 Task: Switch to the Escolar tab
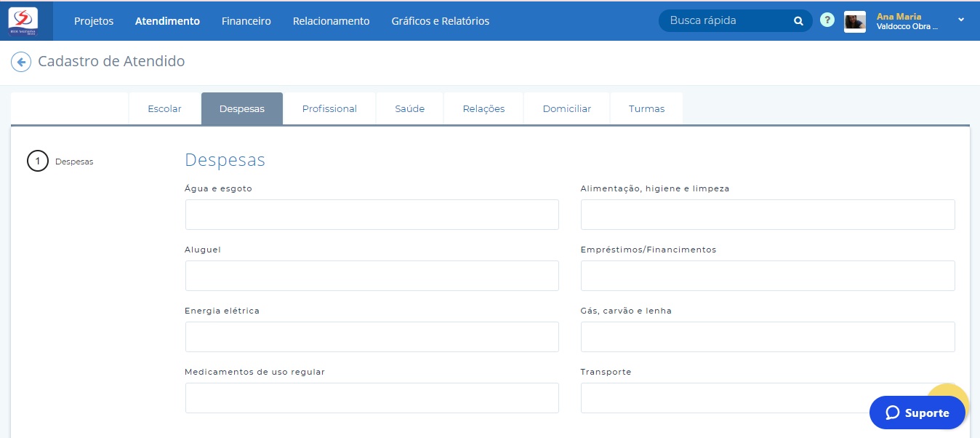click(x=164, y=109)
